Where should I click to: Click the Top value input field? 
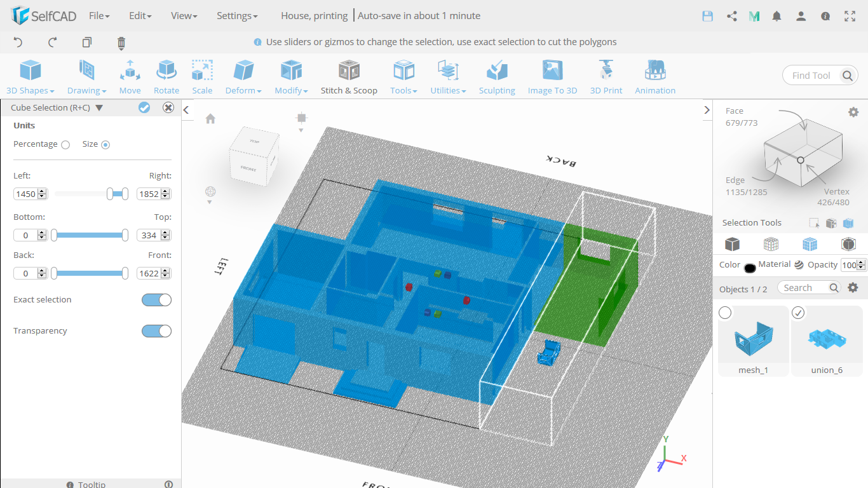coord(154,235)
